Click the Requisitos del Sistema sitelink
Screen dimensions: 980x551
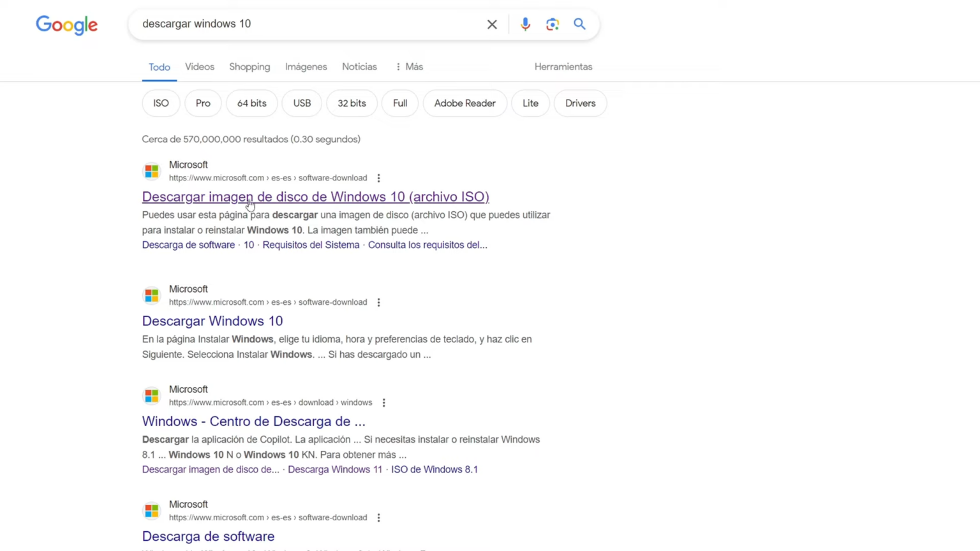(311, 245)
